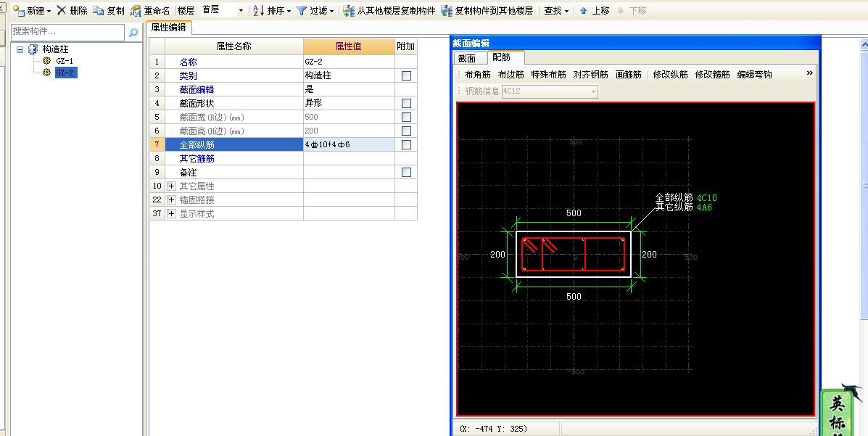Collapse the 构造柱 tree node
The image size is (868, 436).
(20, 49)
